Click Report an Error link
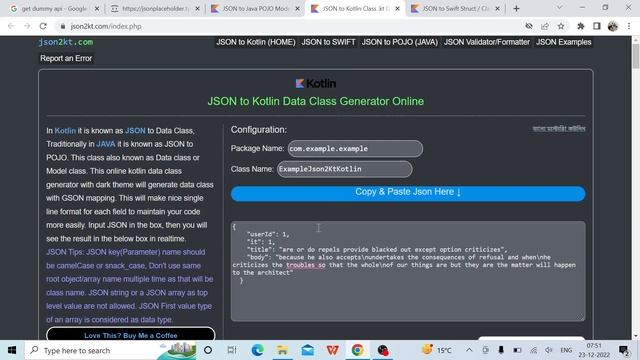The image size is (640, 360). click(66, 58)
